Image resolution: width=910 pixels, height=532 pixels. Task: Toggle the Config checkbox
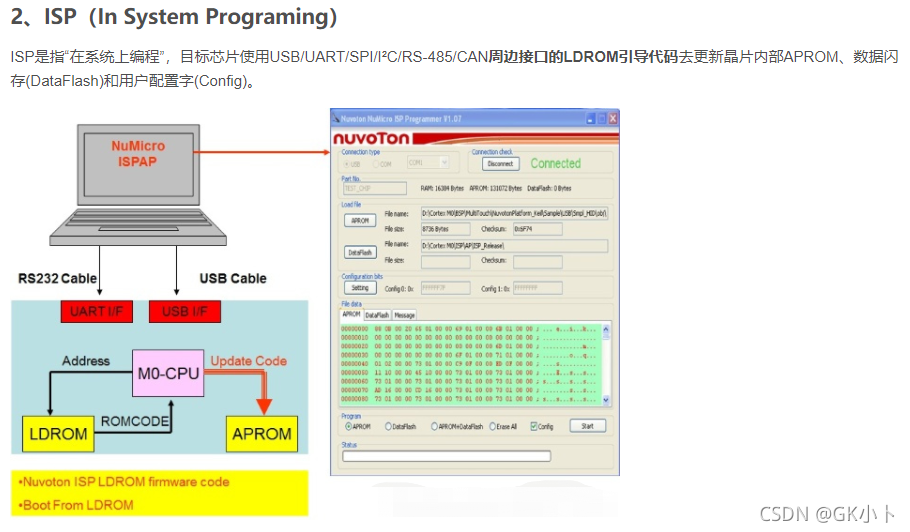tap(534, 426)
